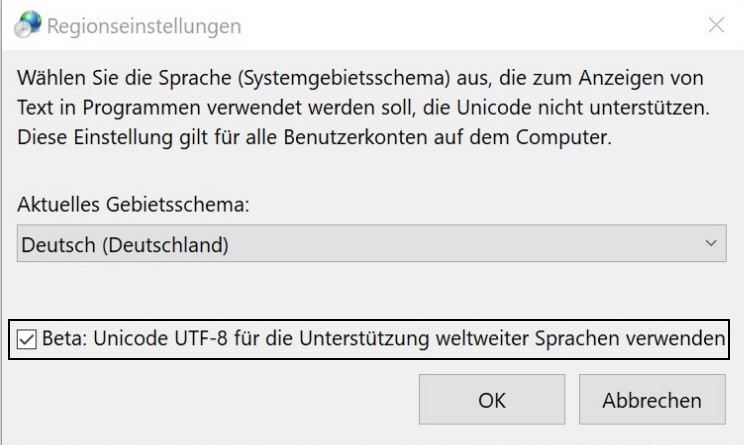Image resolution: width=744 pixels, height=445 pixels.
Task: Click the chevron arrow of the locale combo box
Action: click(711, 243)
